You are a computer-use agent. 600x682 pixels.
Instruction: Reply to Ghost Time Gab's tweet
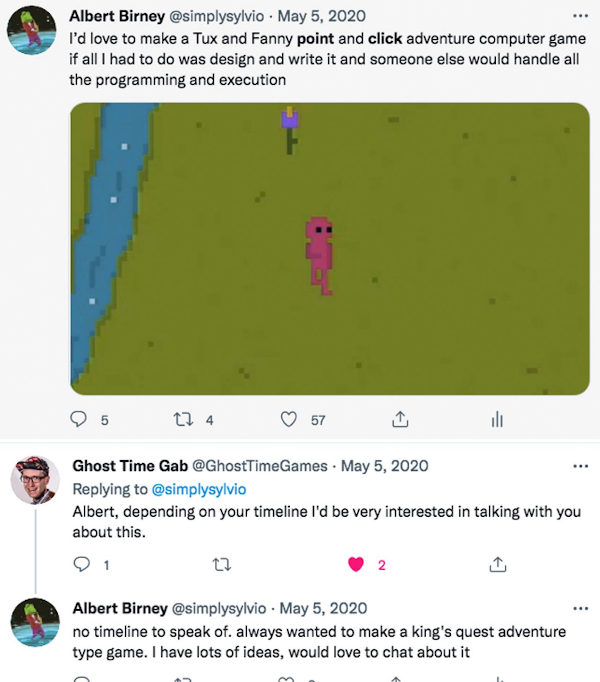click(x=81, y=565)
